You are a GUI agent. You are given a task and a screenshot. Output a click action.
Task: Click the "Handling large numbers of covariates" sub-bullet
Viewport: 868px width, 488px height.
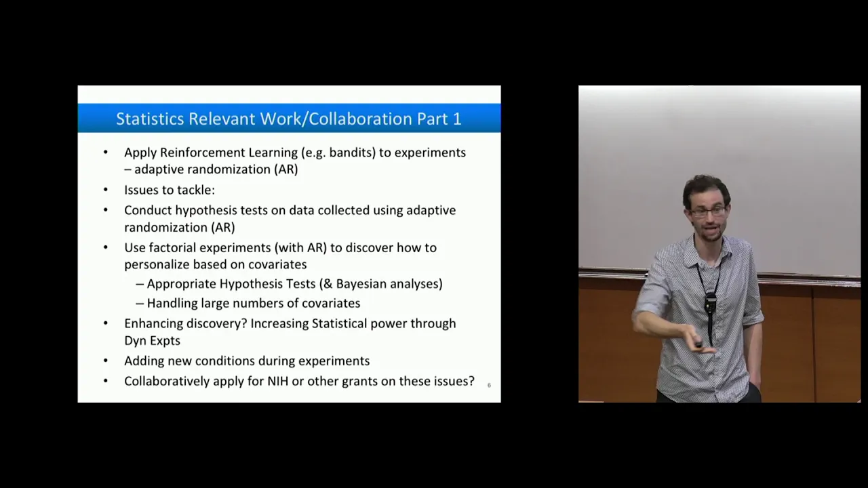[248, 303]
